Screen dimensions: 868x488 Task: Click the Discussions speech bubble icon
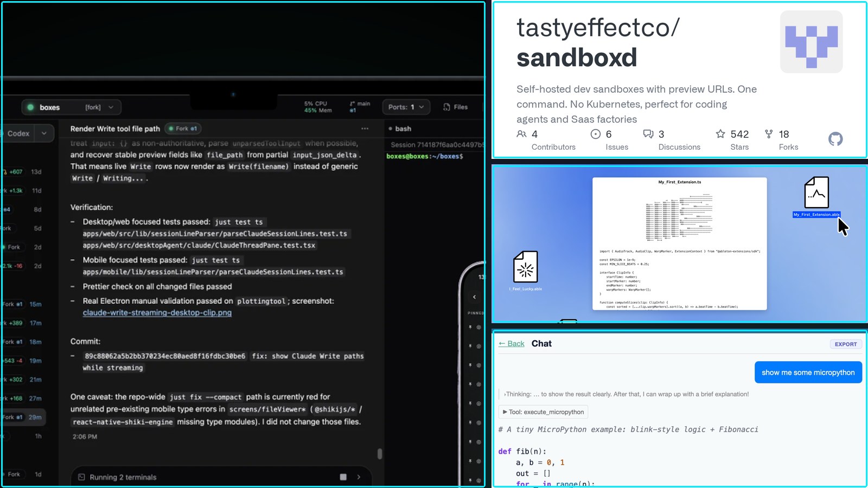[648, 134]
